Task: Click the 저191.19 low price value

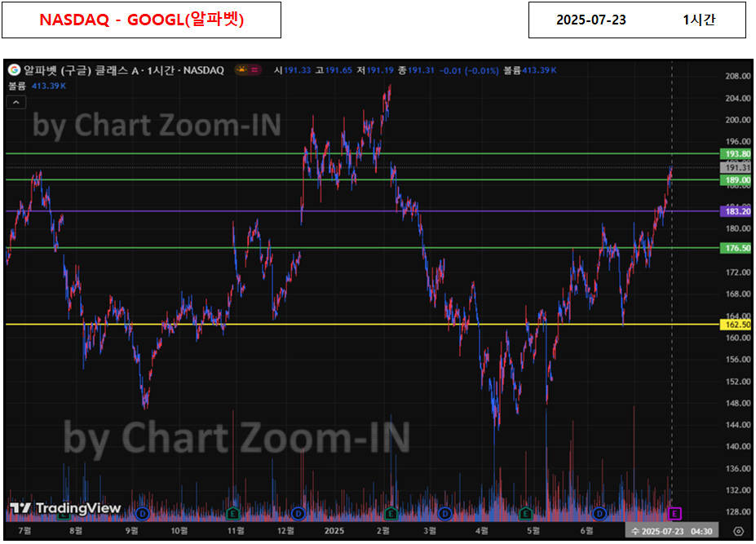Action: (375, 70)
